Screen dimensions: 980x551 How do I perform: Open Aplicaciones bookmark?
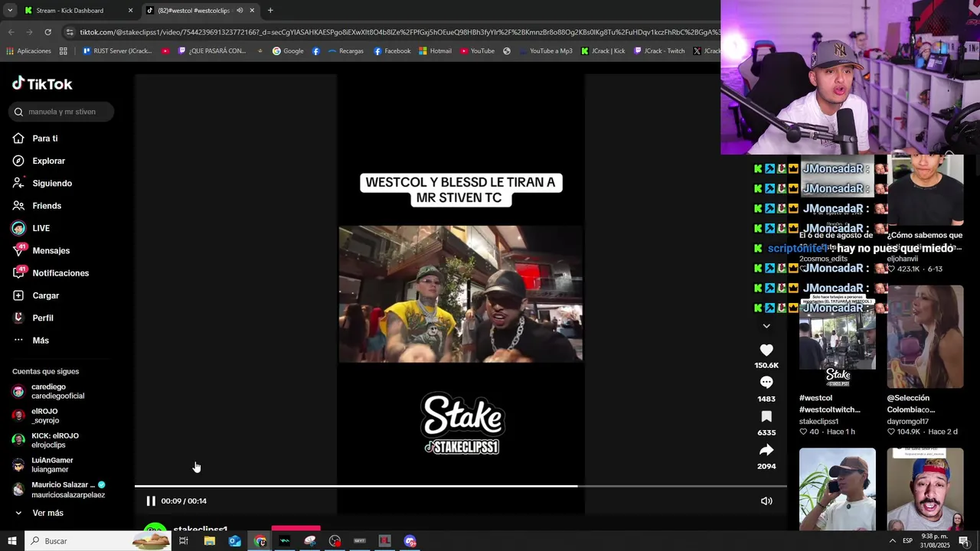pos(28,51)
